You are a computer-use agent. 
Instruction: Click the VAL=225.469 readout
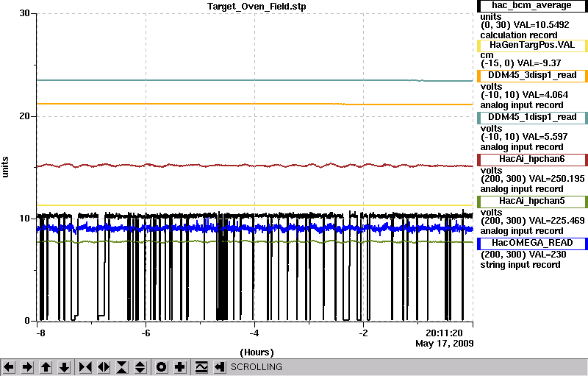point(556,221)
